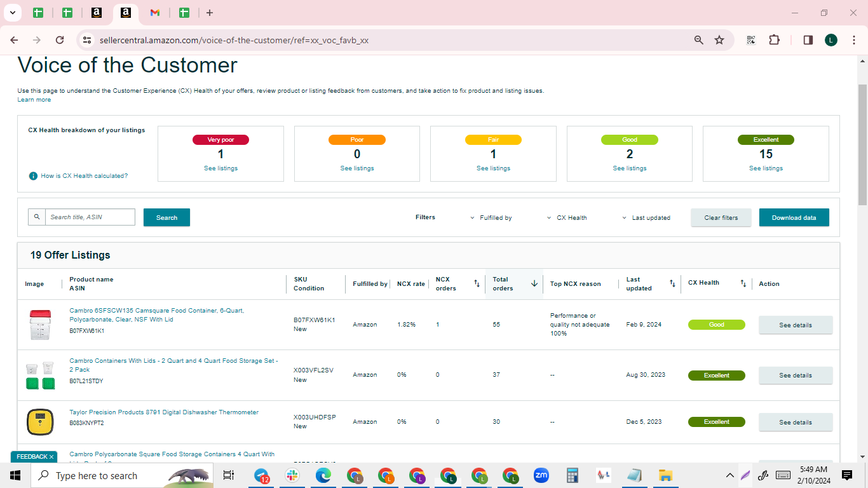868x488 pixels.
Task: Open the Chrome profile L avatar
Action: tap(831, 40)
